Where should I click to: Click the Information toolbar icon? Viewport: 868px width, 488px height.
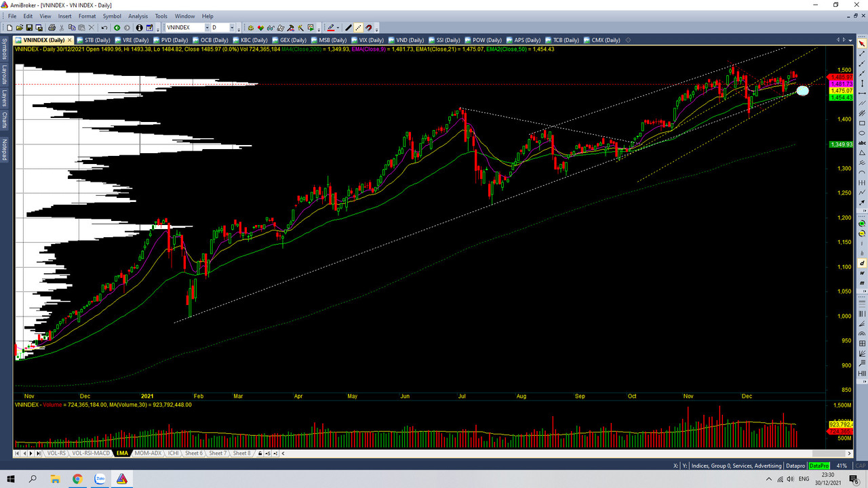[x=139, y=28]
